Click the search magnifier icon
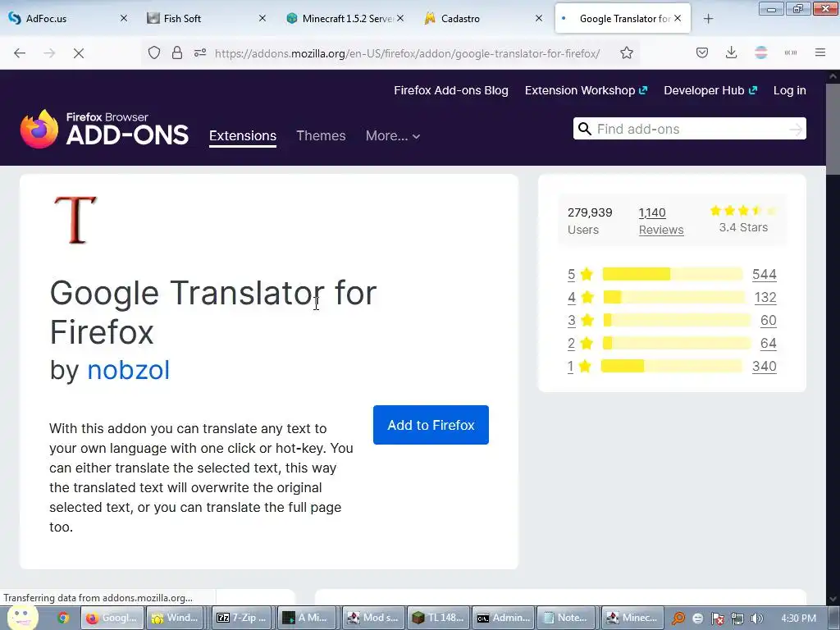The width and height of the screenshot is (840, 630). coord(584,129)
